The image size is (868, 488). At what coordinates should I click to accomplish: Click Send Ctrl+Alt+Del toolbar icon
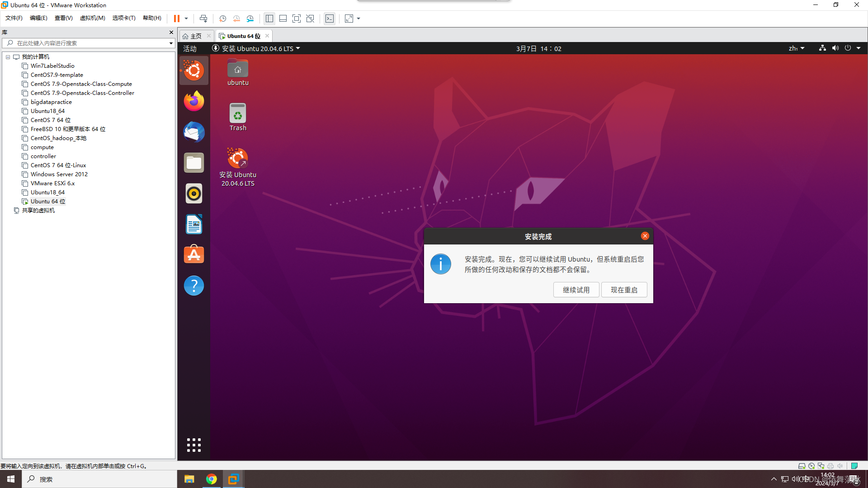pyautogui.click(x=203, y=19)
